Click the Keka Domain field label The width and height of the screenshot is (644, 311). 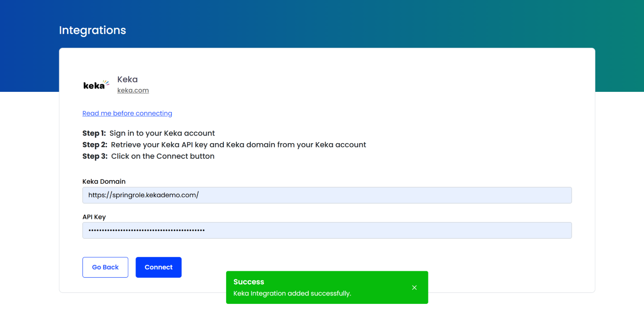point(104,181)
